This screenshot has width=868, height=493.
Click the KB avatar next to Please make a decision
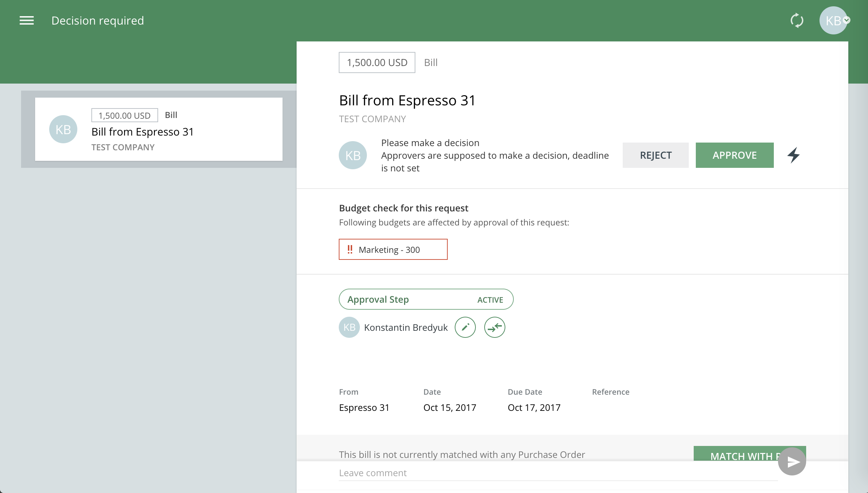(x=353, y=155)
